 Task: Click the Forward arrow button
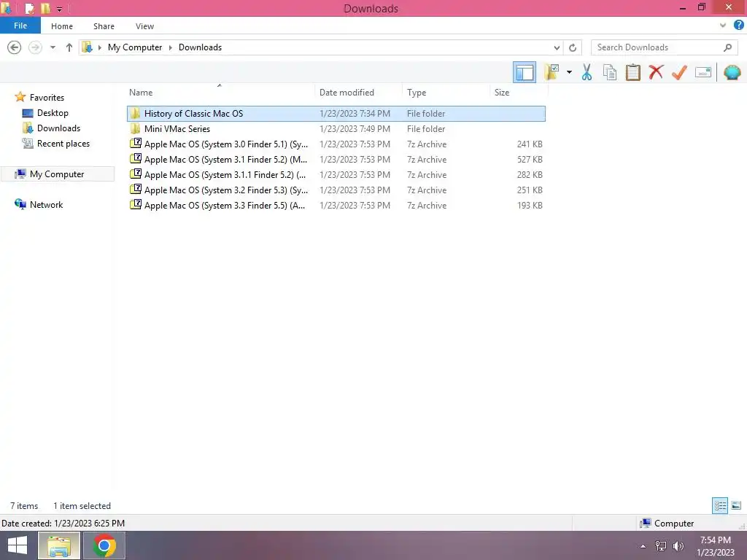tap(35, 47)
